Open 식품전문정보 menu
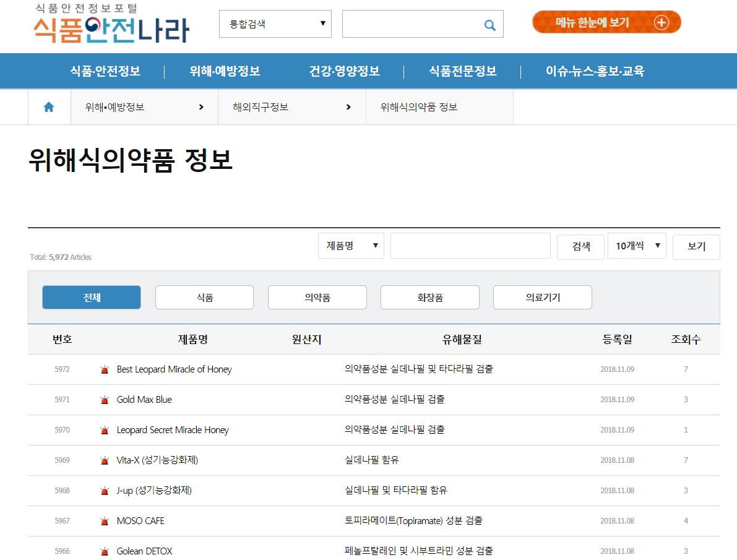Viewport: 737px width, 560px height. tap(463, 71)
